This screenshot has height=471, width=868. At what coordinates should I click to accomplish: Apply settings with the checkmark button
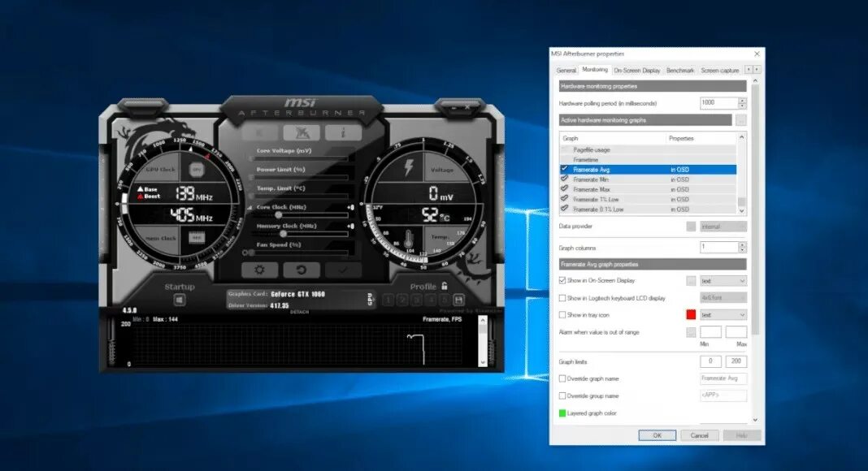coord(343,270)
